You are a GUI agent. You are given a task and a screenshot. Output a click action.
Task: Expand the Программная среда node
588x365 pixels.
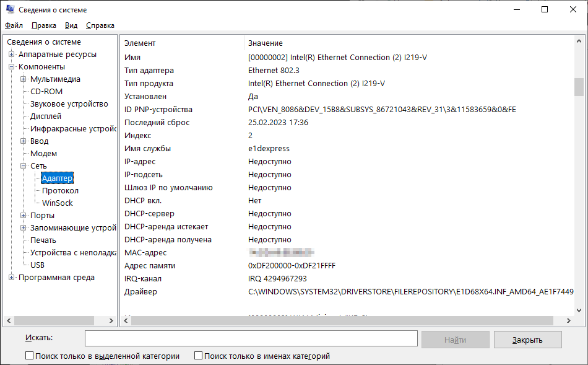[x=11, y=278]
